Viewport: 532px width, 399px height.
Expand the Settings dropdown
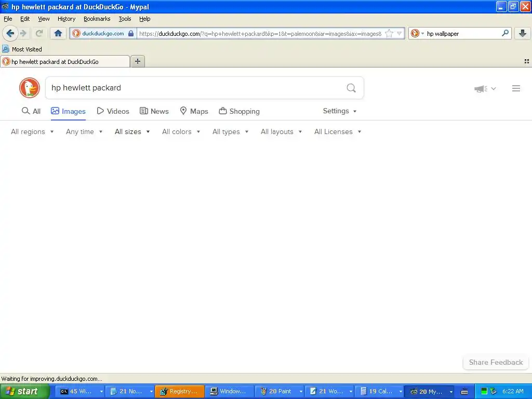tap(340, 111)
